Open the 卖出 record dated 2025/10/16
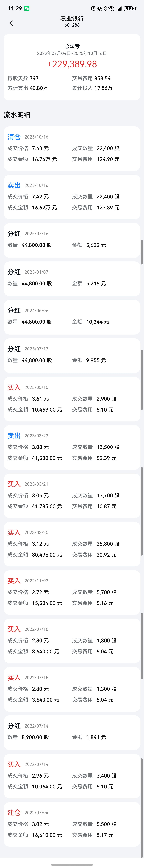The width and height of the screenshot is (144, 868). 72,197
